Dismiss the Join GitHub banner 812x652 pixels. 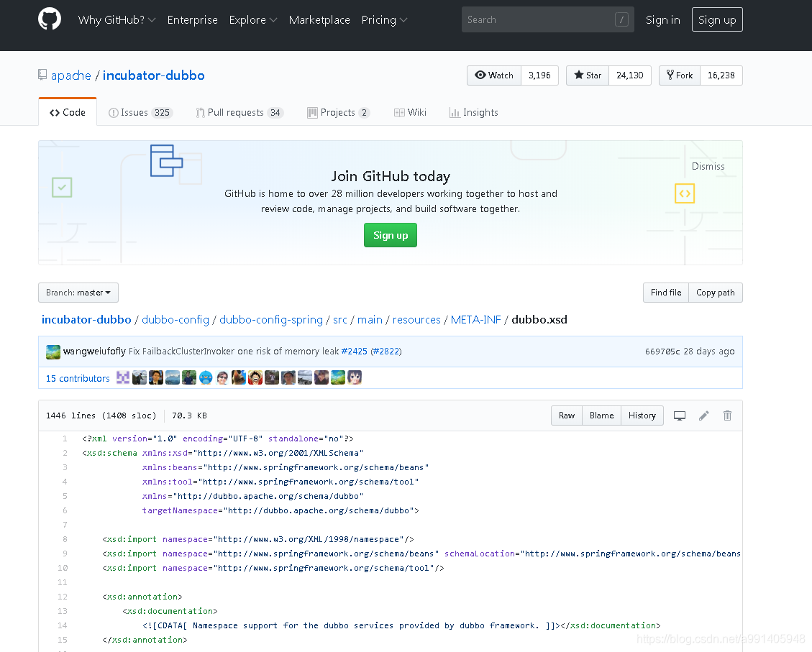pos(708,166)
